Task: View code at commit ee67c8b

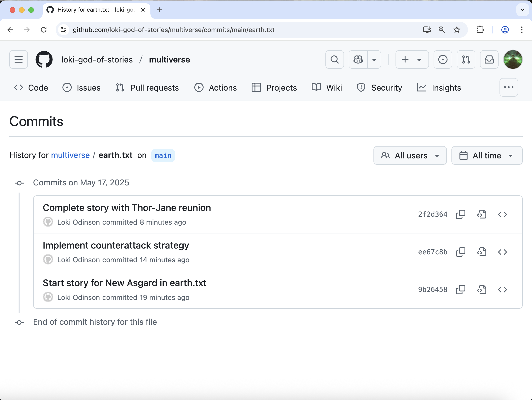Action: pyautogui.click(x=481, y=252)
